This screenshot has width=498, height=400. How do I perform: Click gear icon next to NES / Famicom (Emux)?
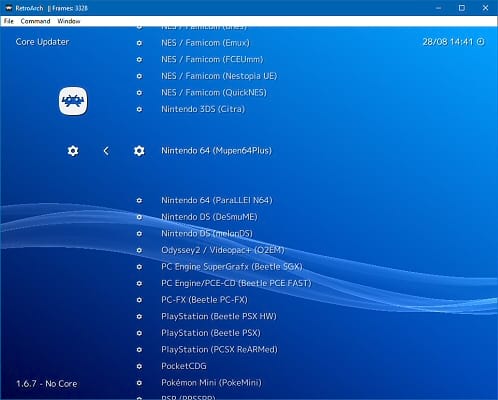[x=139, y=43]
